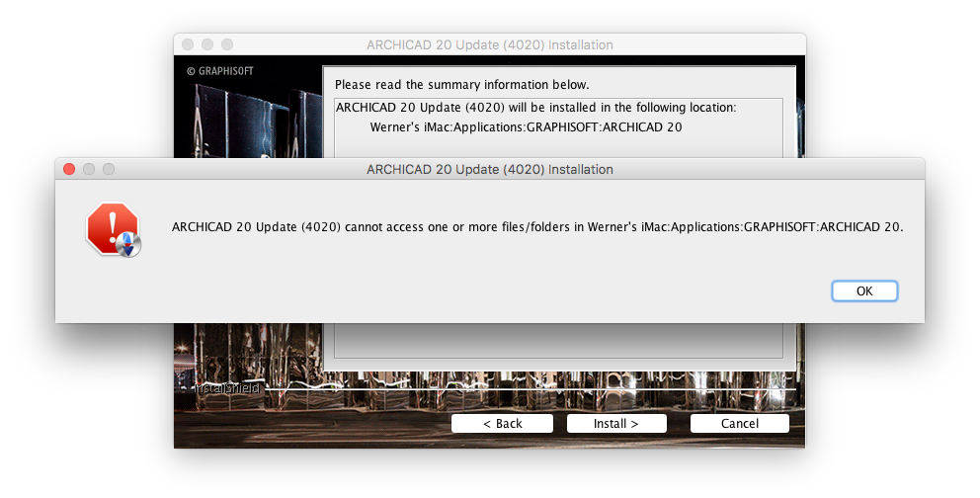Click the red stop error icon
Image resolution: width=980 pixels, height=498 pixels.
[114, 228]
